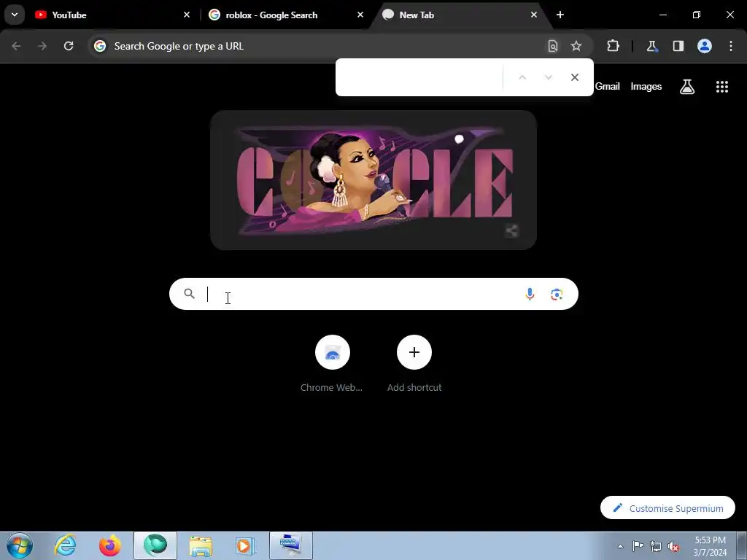Go back with the back arrow
The image size is (747, 560).
point(16,46)
